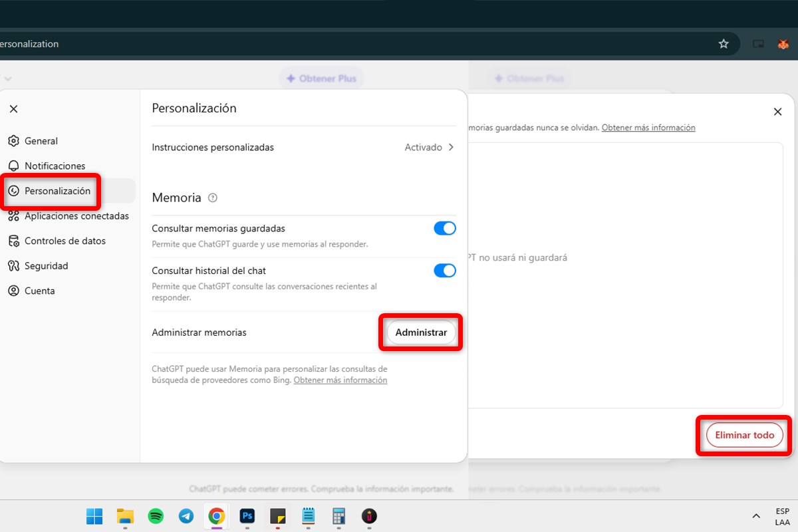The image size is (798, 532).
Task: Click the General gear icon
Action: click(x=13, y=141)
